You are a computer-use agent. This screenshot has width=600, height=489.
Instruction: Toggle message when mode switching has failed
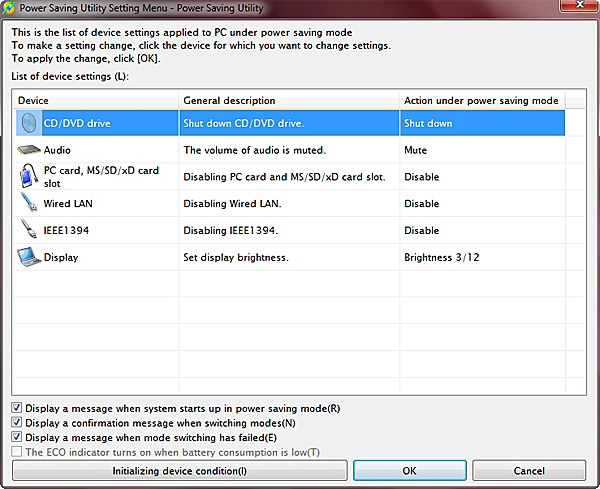pyautogui.click(x=18, y=437)
